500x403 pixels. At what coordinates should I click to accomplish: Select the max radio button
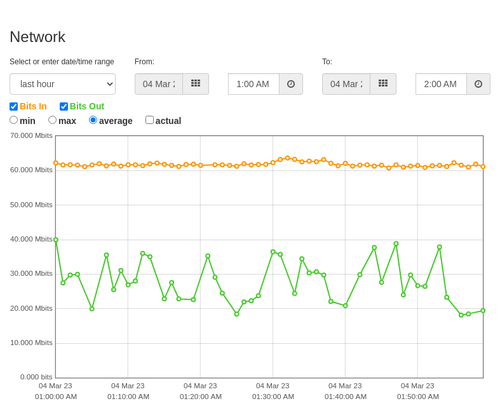tap(52, 120)
